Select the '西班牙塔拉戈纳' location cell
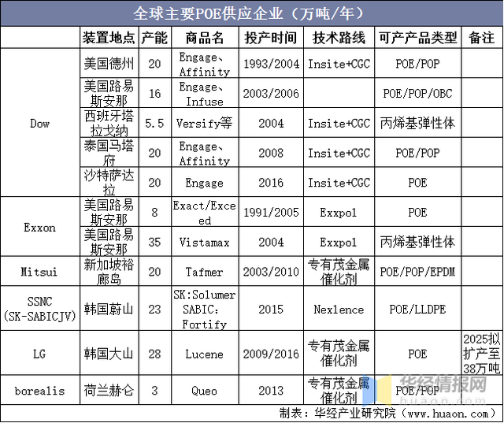Screen dimensions: 504x423 click(109, 123)
